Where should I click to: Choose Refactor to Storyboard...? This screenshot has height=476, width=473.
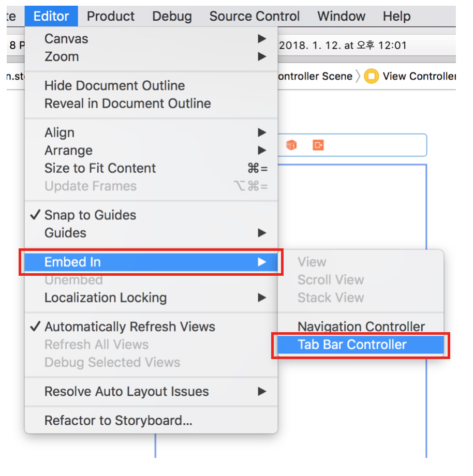click(151, 421)
